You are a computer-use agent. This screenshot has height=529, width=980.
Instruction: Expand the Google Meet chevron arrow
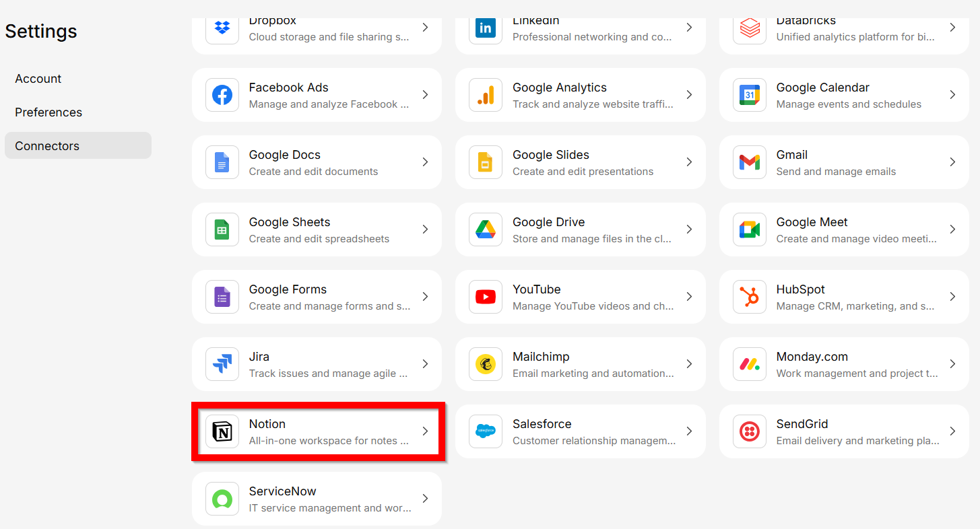tap(952, 230)
